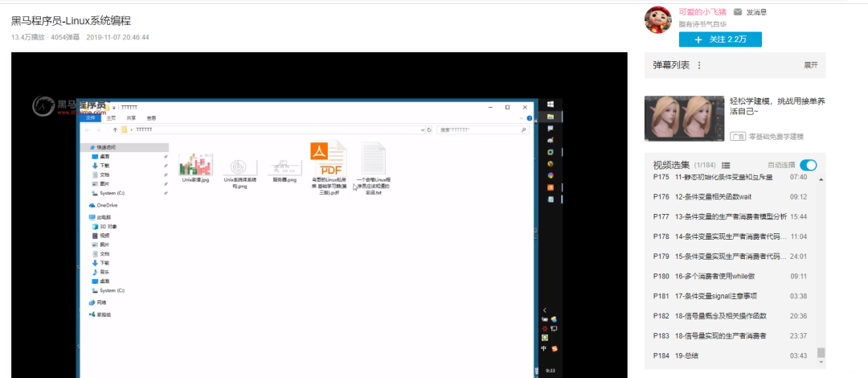Play P178 video in list
868x378 pixels.
point(730,236)
